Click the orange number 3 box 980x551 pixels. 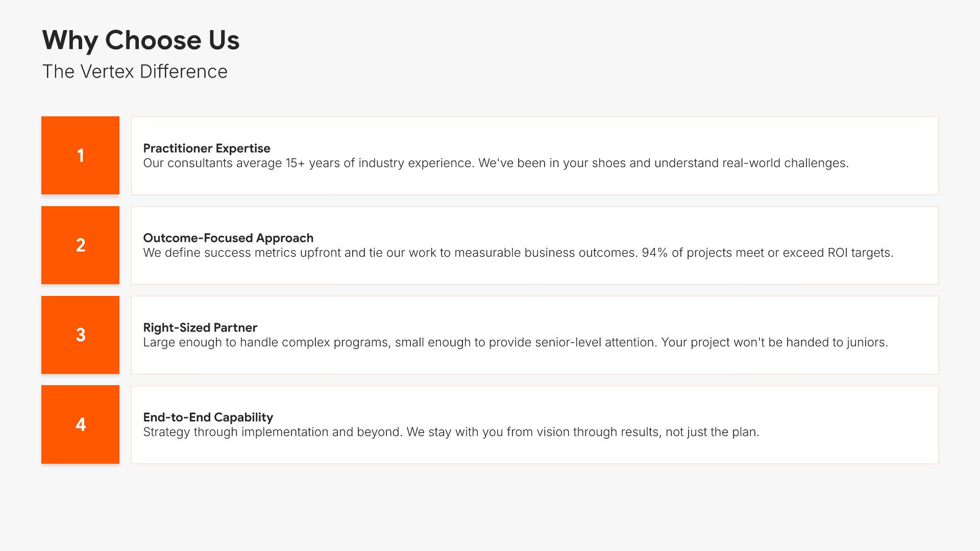pos(80,335)
